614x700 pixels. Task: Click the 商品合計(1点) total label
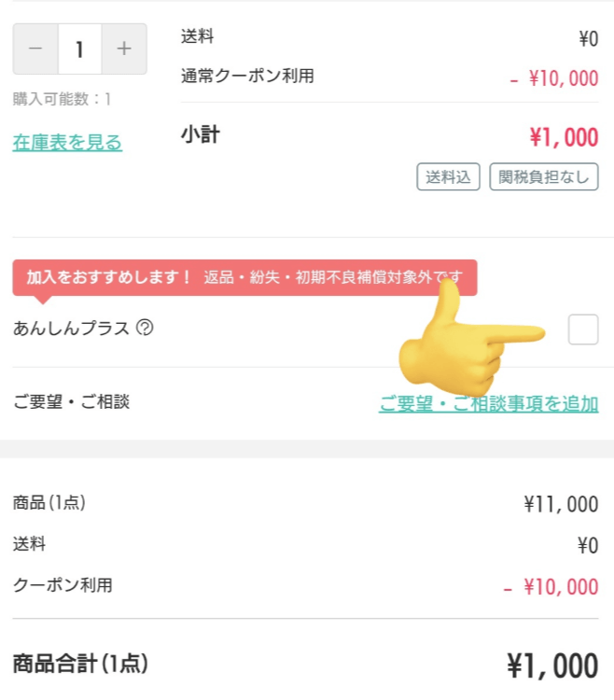pos(80,664)
